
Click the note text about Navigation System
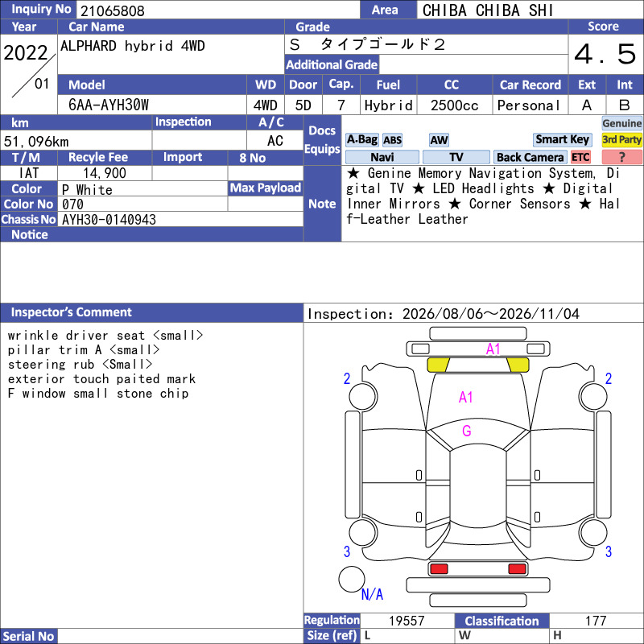point(484,196)
